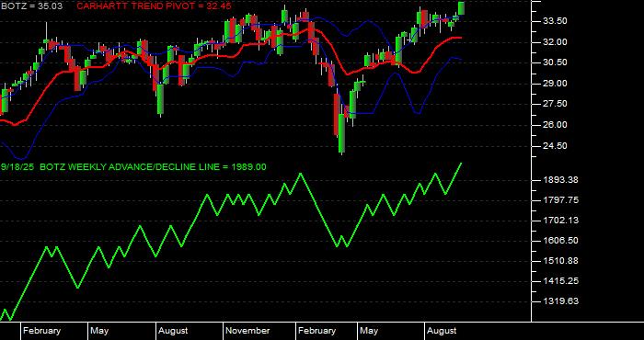The height and width of the screenshot is (340, 644).
Task: Click the 1702.13 advance/decline axis value
Action: tap(559, 221)
